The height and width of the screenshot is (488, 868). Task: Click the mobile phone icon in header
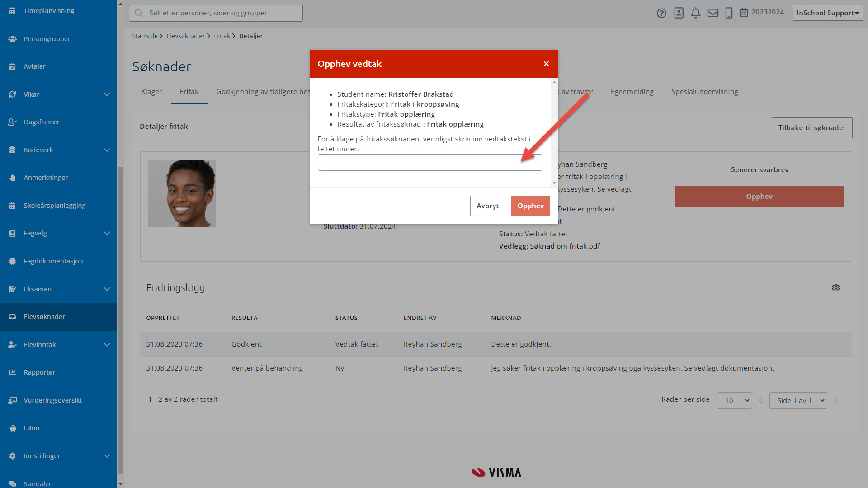point(729,13)
